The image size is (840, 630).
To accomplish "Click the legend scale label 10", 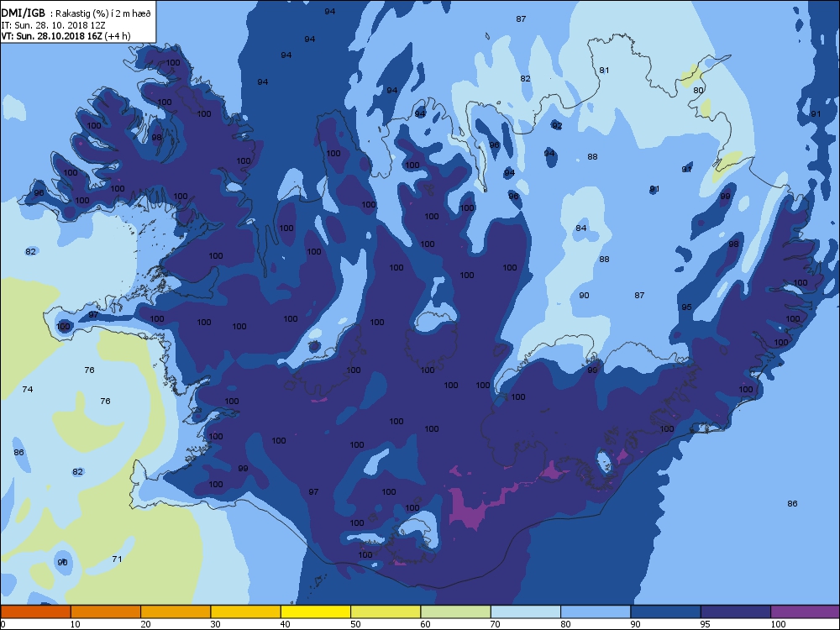I will (x=76, y=624).
